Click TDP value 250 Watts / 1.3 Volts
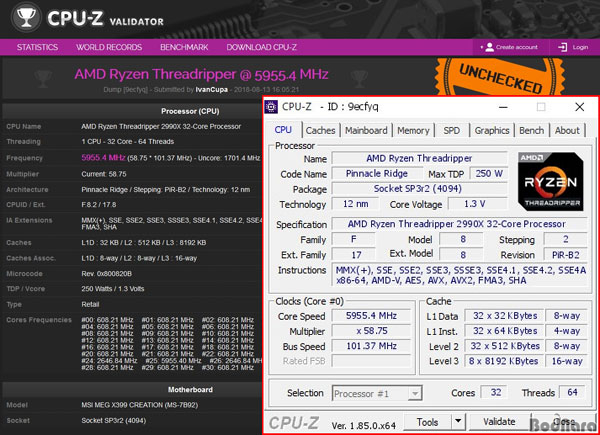 pyautogui.click(x=113, y=289)
